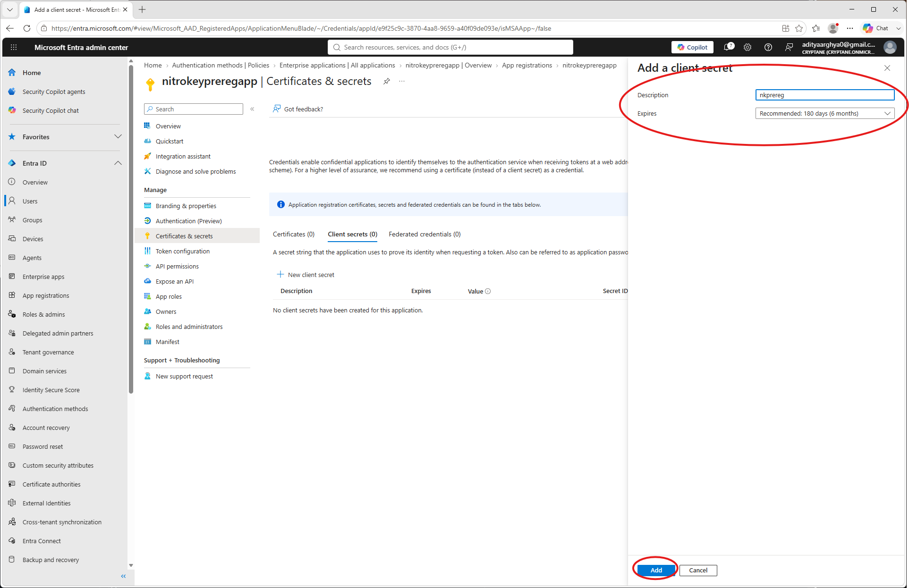Click the Add button

click(656, 570)
